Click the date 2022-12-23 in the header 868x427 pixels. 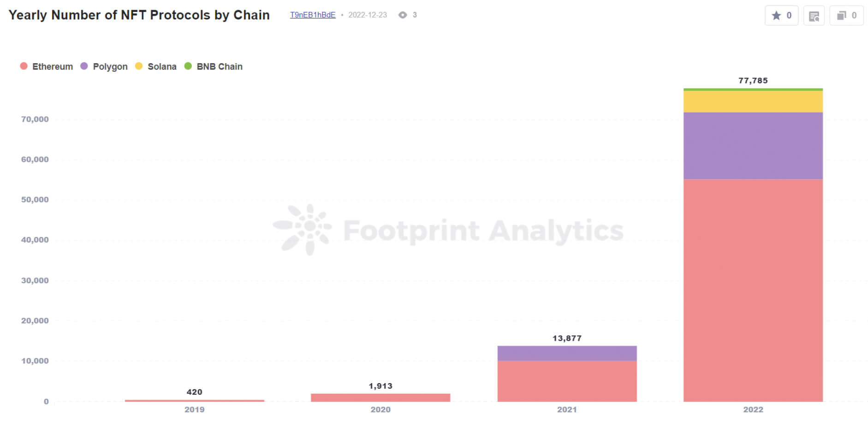pyautogui.click(x=367, y=14)
